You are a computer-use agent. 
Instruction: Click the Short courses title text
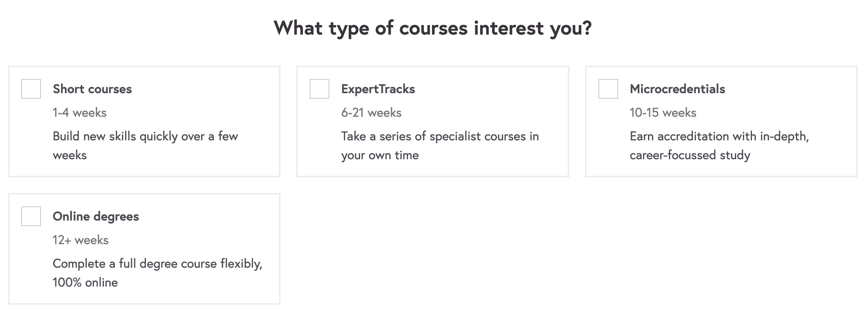[x=92, y=89]
